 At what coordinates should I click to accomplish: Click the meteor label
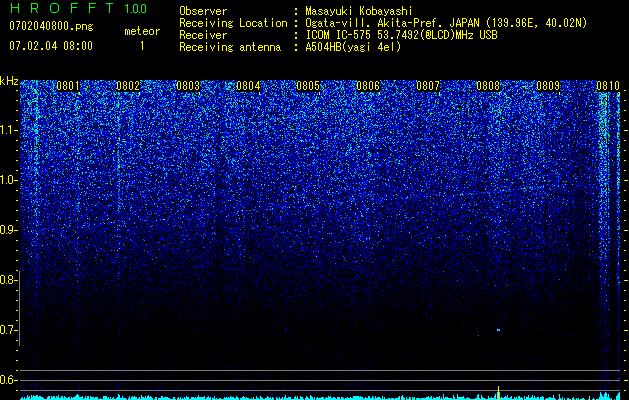click(142, 31)
